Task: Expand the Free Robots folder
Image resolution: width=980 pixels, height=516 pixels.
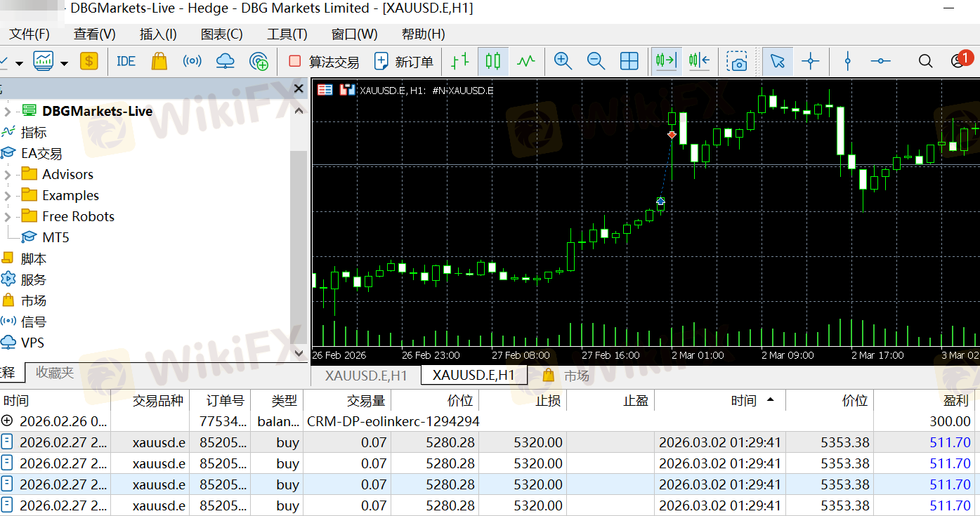Action: click(x=8, y=217)
